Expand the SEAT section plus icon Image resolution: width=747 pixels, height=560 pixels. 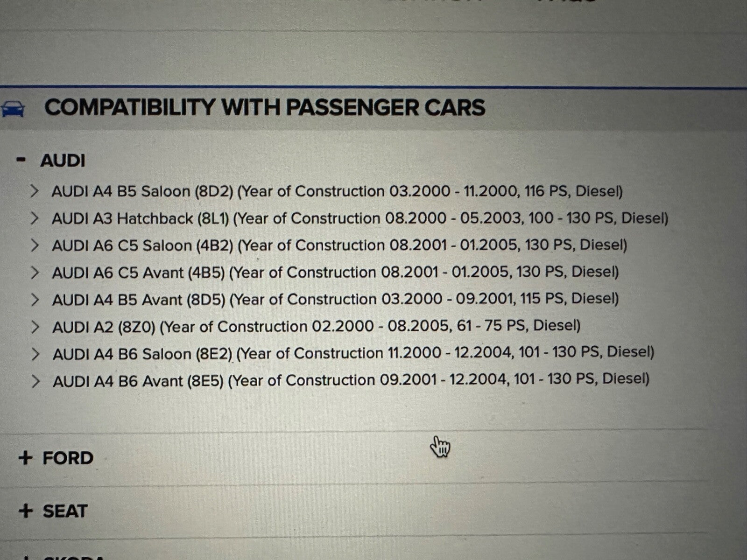[26, 511]
